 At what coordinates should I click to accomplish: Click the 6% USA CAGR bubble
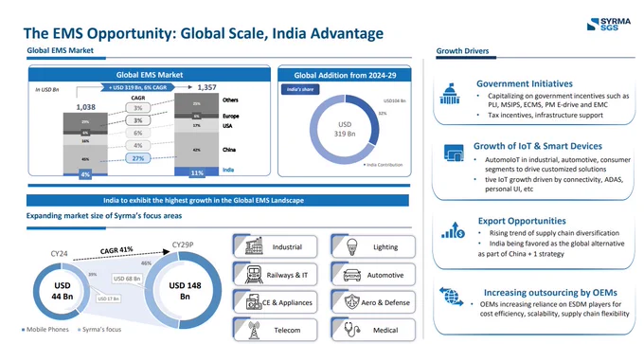click(138, 134)
